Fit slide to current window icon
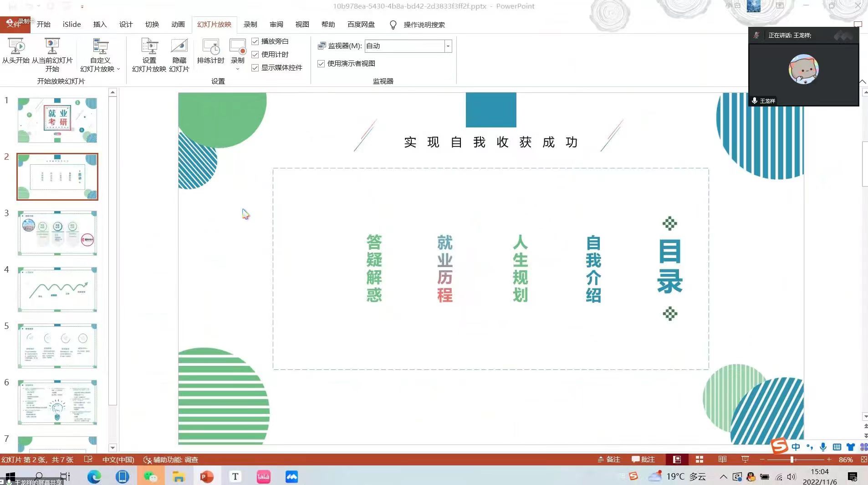 pyautogui.click(x=863, y=460)
